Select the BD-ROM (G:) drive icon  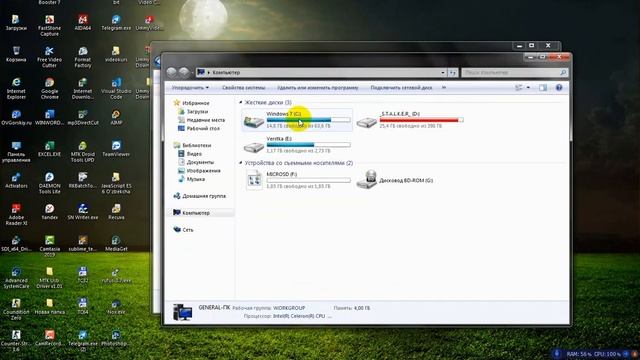(367, 180)
